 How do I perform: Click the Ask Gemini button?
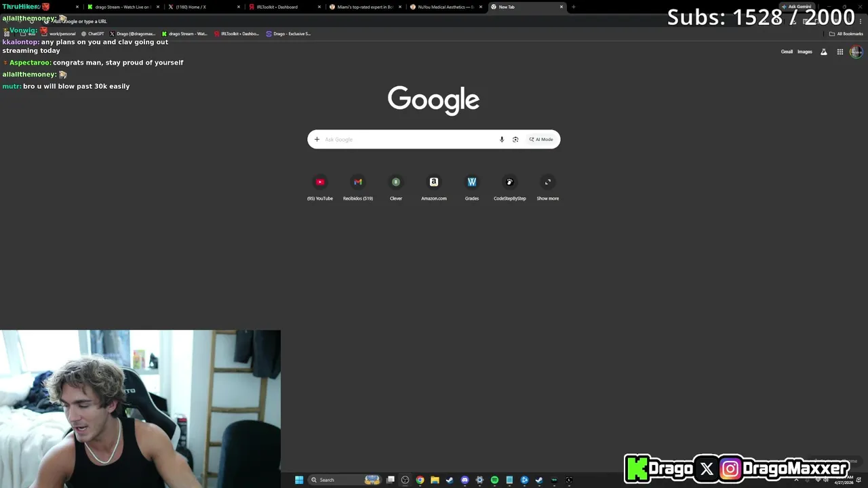(797, 7)
